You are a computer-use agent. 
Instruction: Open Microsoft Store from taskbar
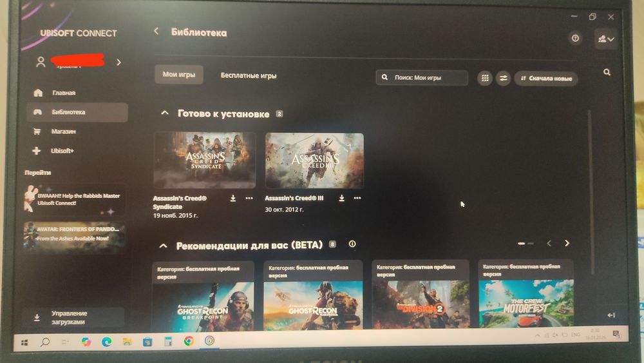click(147, 342)
